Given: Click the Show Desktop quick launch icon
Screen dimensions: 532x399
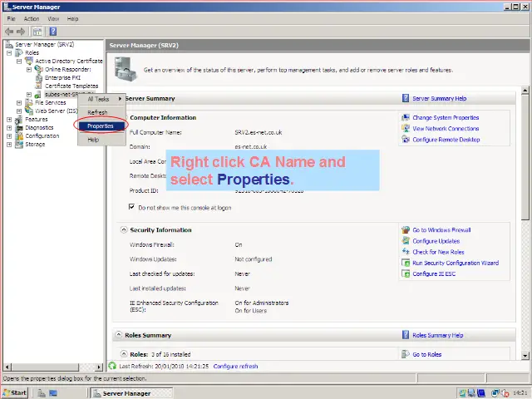Looking at the screenshot, I should point(53,393).
